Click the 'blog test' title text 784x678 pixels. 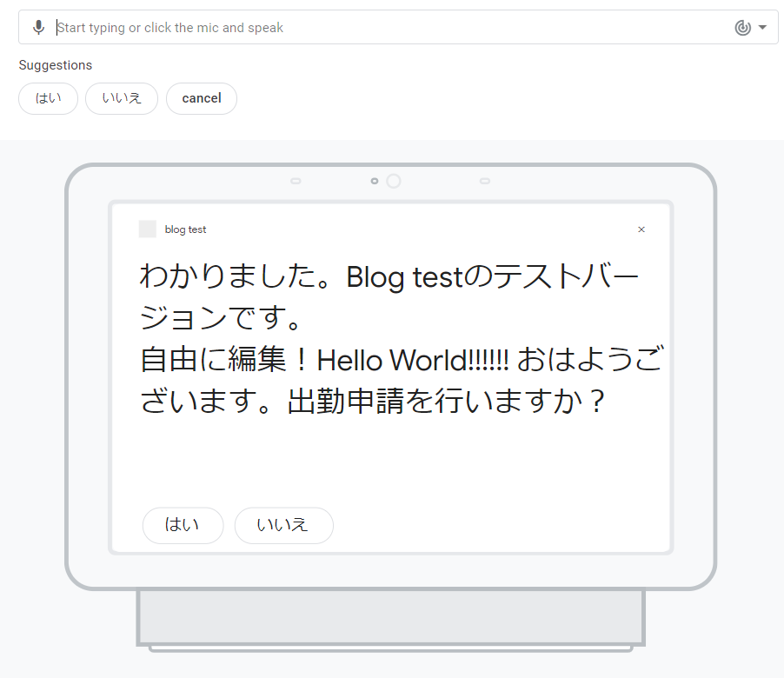185,229
